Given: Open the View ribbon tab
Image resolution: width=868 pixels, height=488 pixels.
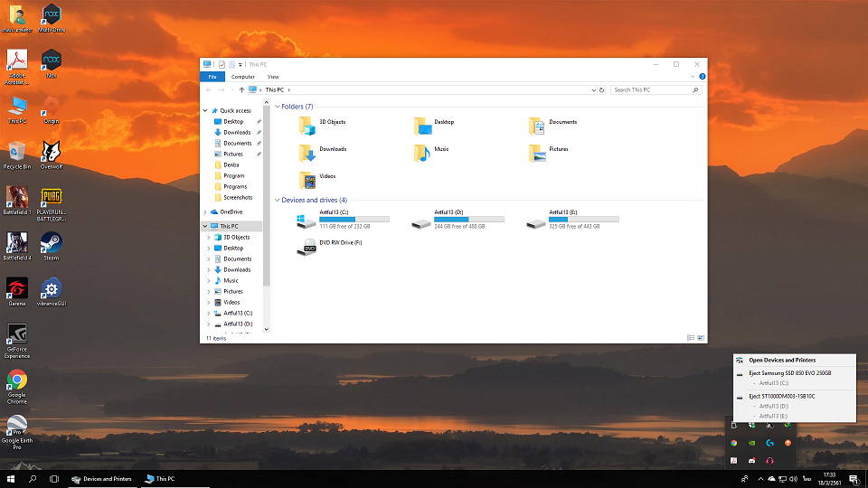Looking at the screenshot, I should point(273,77).
